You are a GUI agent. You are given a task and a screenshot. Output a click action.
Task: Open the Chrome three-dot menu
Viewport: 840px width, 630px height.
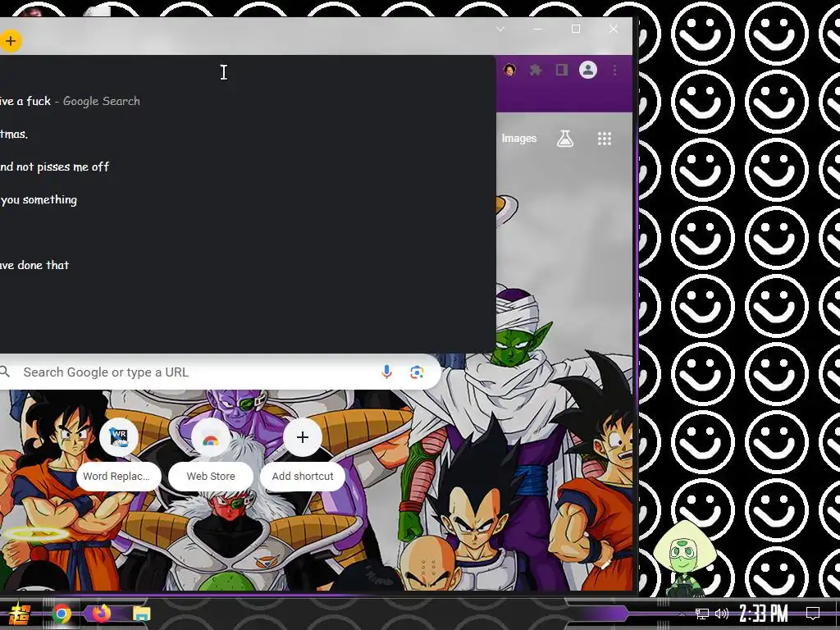pos(615,71)
